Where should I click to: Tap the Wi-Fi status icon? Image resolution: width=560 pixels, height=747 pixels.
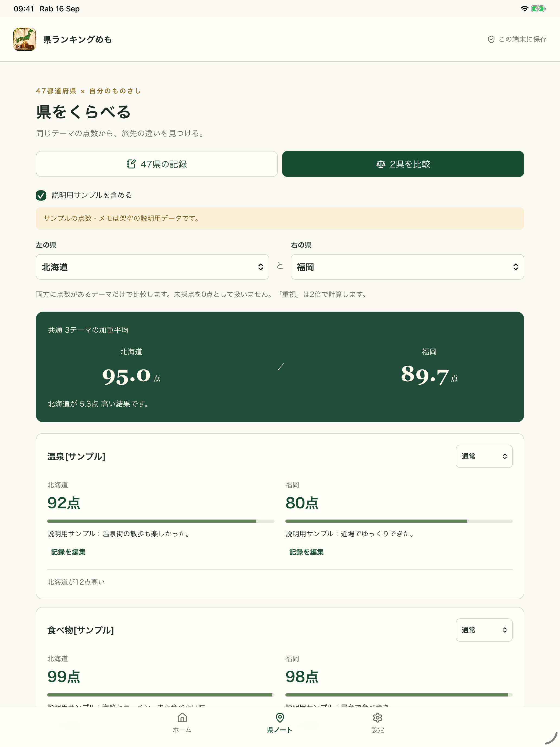(524, 9)
